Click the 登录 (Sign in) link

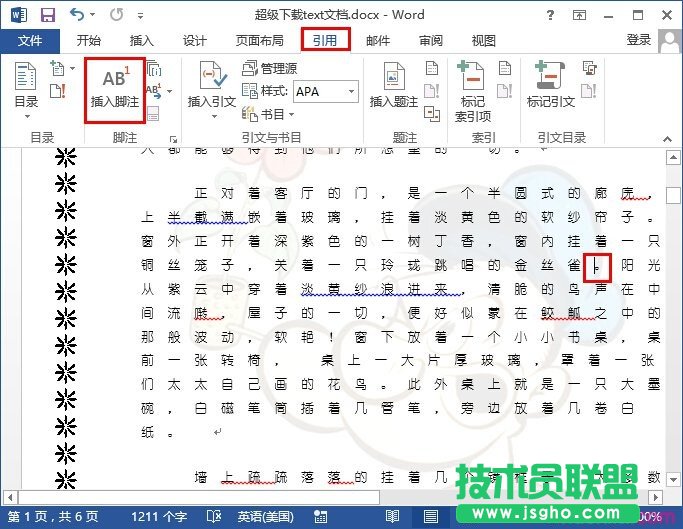(639, 40)
